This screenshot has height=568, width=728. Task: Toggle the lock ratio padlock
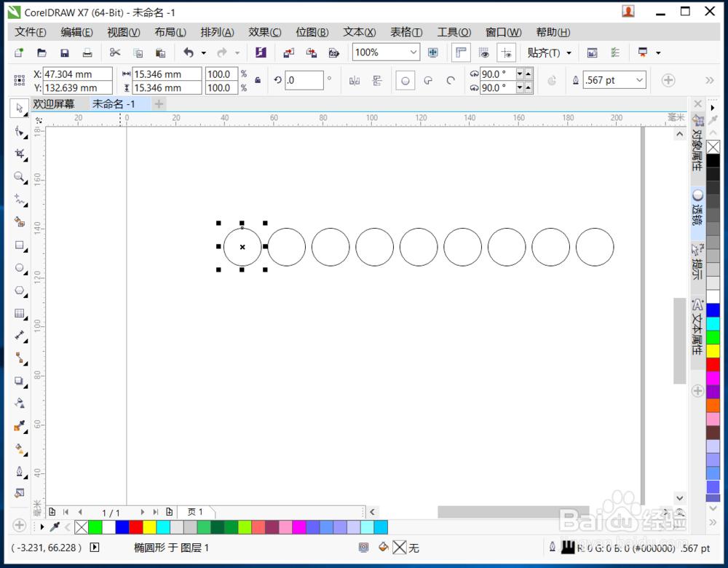[x=258, y=80]
